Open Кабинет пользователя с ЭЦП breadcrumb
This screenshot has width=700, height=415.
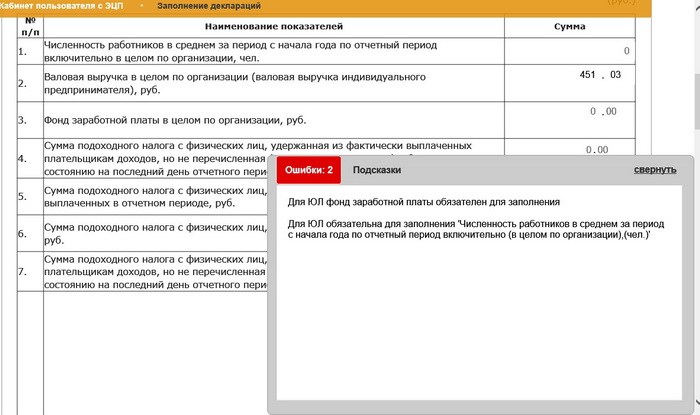pos(61,6)
